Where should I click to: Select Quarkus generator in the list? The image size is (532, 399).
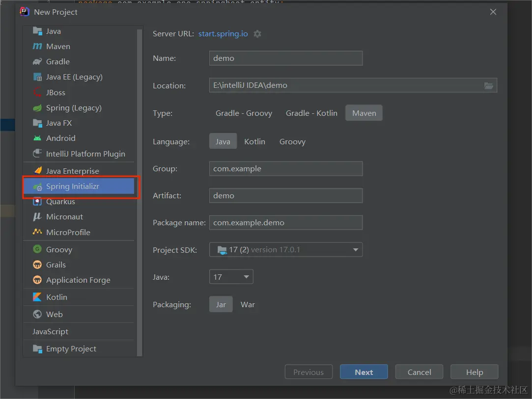[x=79, y=201]
